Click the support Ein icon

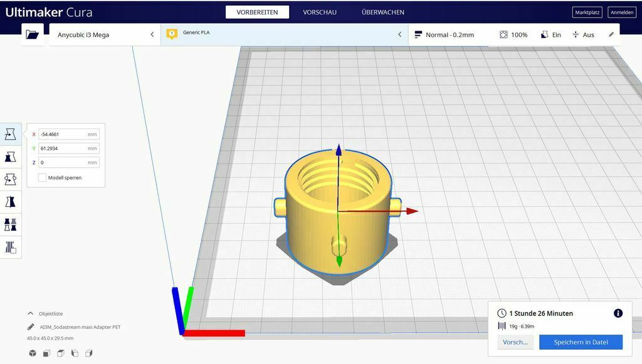545,34
